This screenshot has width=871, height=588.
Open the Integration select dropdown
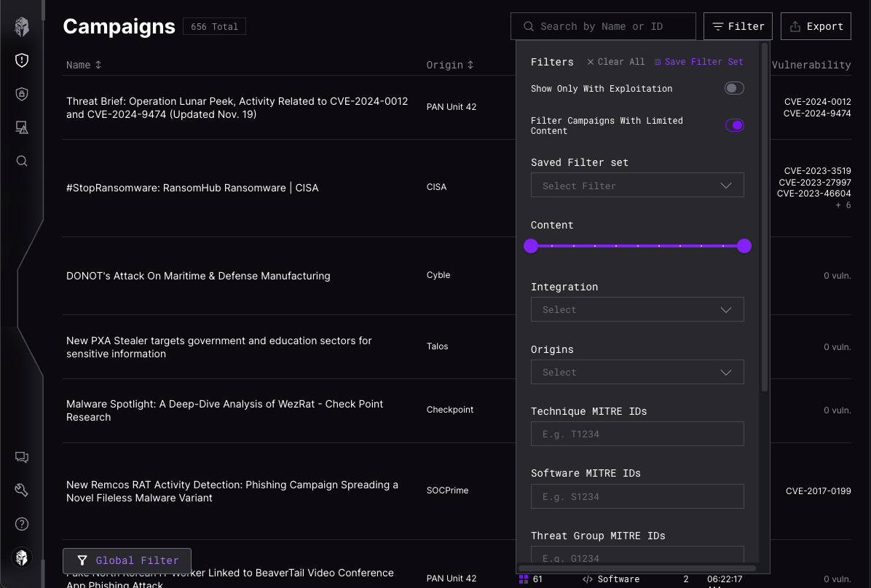point(637,309)
